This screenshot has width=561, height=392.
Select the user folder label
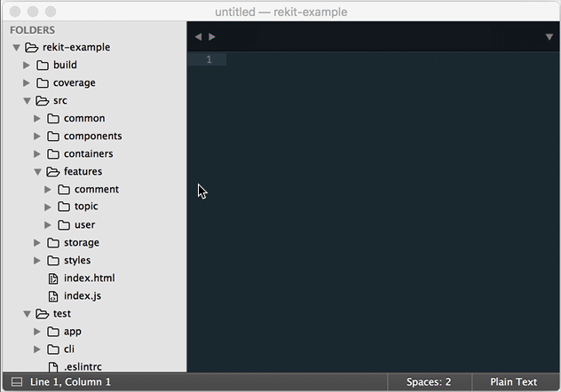coord(85,225)
